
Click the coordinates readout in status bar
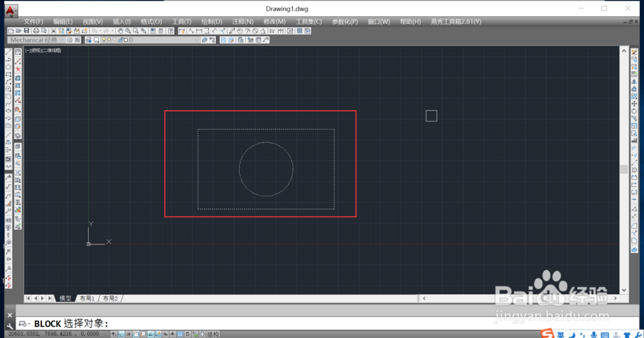pos(53,334)
